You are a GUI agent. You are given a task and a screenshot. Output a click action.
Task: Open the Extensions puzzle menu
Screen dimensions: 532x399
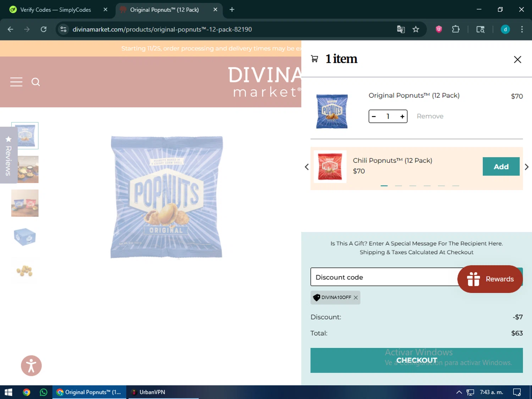click(456, 29)
